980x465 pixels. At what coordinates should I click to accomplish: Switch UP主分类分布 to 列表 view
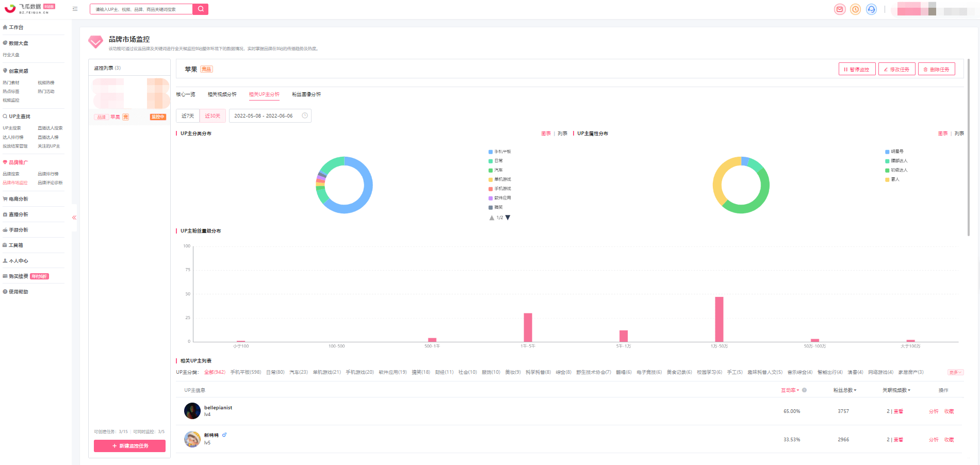[563, 133]
